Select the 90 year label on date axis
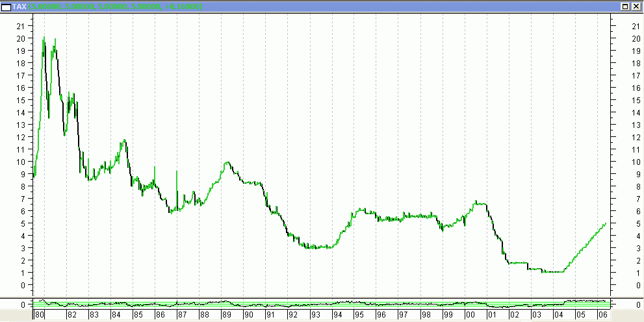The width and height of the screenshot is (644, 322). click(249, 315)
